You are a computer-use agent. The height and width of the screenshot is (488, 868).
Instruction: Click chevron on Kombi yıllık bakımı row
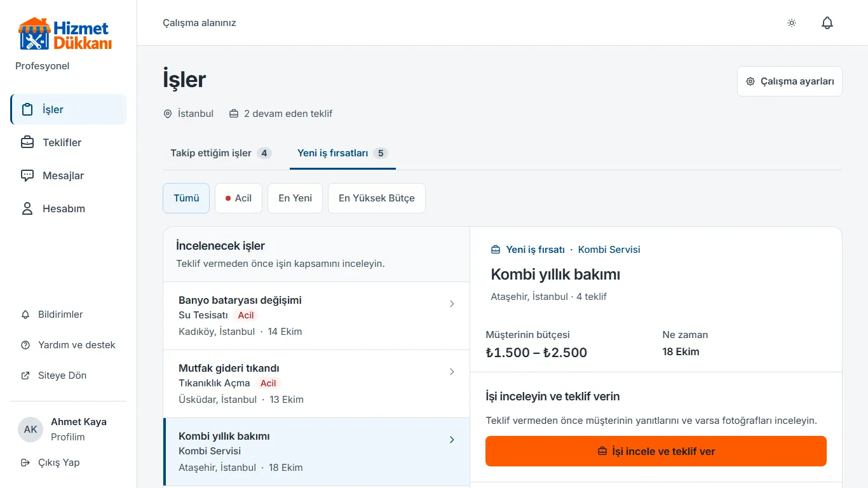pos(452,440)
